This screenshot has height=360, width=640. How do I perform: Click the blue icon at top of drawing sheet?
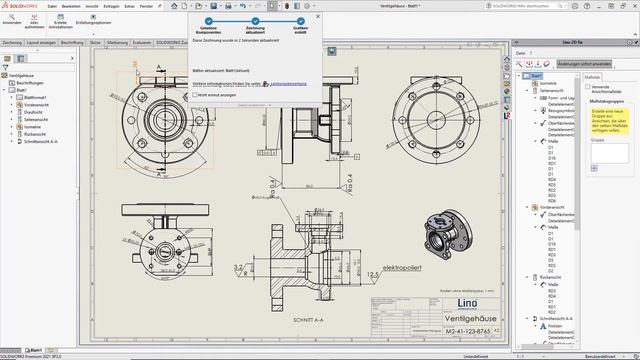coord(332,51)
